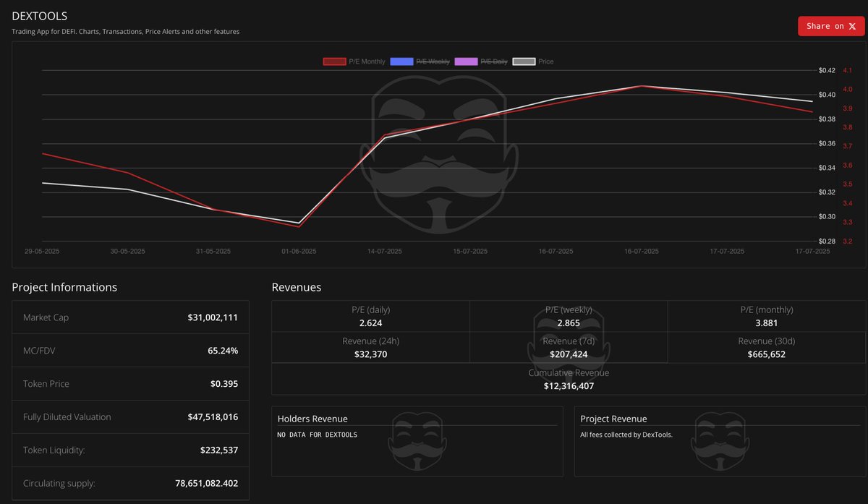Select Circulating supply value 78,651,082.402
Viewport: 868px width, 504px height.
coord(206,484)
